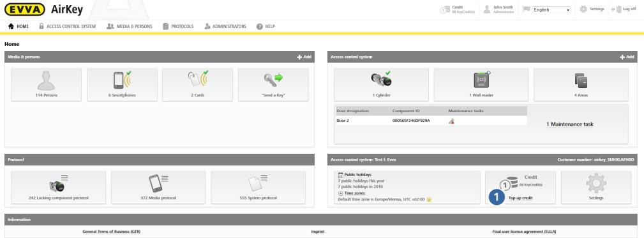Select the Door 2 table row
644x238 pixels.
click(431, 121)
